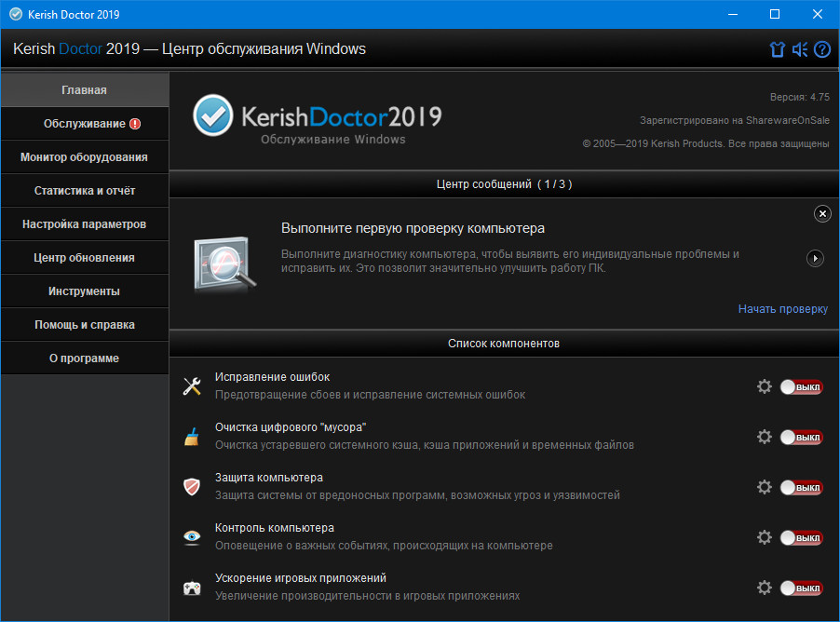840x622 pixels.
Task: Click gear icon beside Защита компьютера
Action: point(765,487)
